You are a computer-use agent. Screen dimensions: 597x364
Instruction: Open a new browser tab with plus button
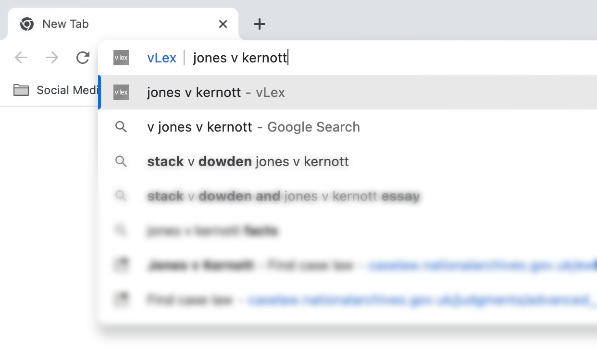click(x=260, y=24)
